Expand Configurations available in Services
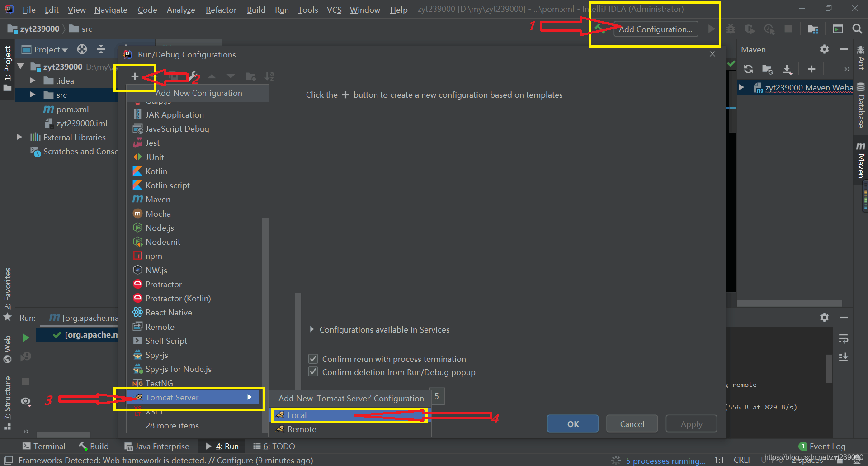 coord(311,329)
